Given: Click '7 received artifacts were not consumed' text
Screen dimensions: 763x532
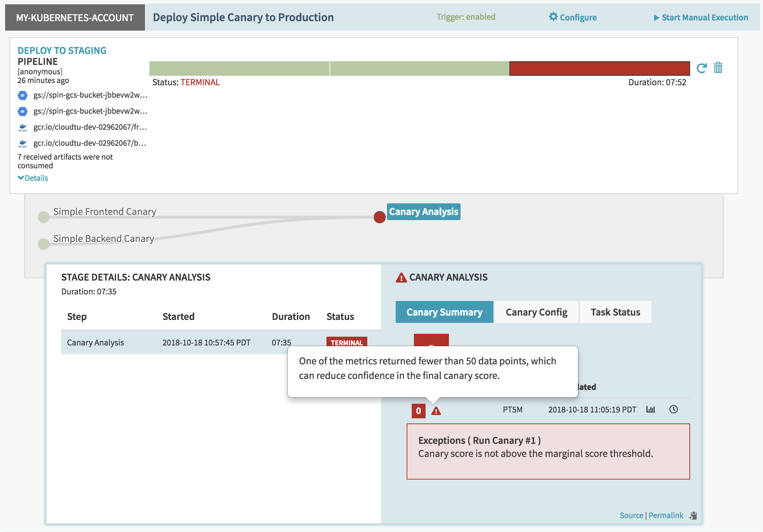Looking at the screenshot, I should (65, 161).
